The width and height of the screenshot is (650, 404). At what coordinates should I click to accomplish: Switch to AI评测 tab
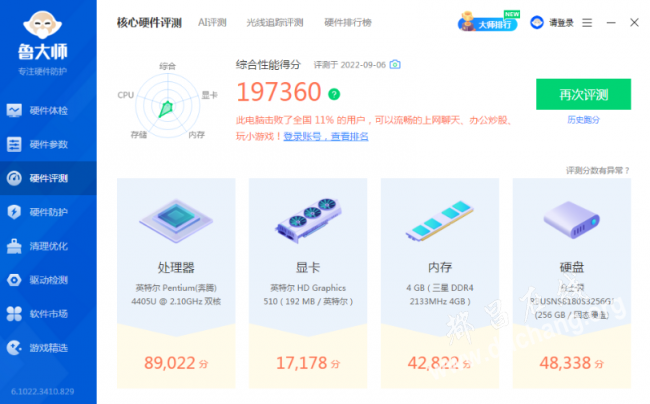(x=212, y=22)
